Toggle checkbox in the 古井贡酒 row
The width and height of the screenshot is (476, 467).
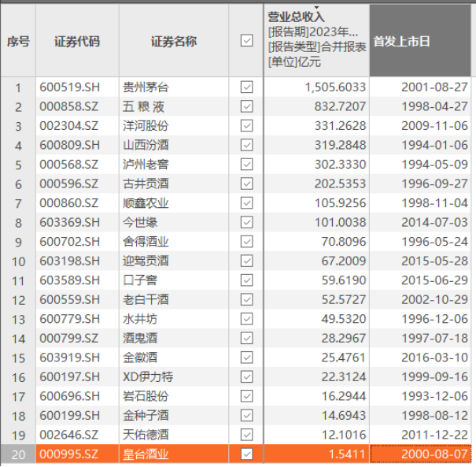click(x=246, y=183)
